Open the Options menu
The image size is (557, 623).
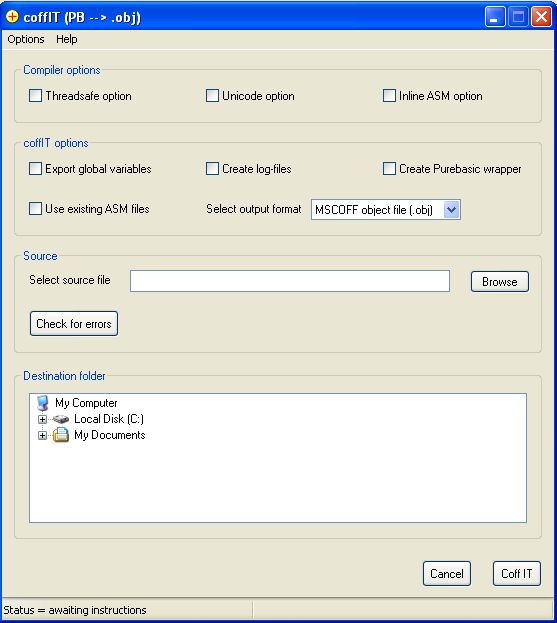(26, 39)
